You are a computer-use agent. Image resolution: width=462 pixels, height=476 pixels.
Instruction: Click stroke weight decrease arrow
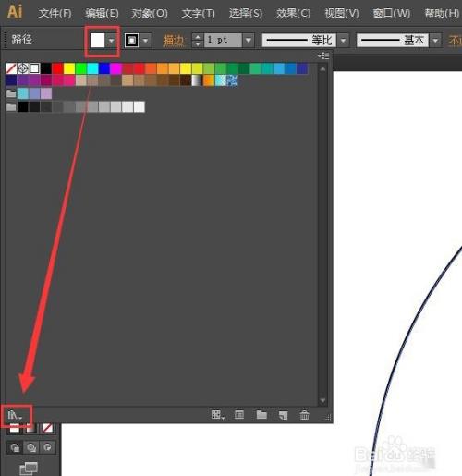coord(198,43)
